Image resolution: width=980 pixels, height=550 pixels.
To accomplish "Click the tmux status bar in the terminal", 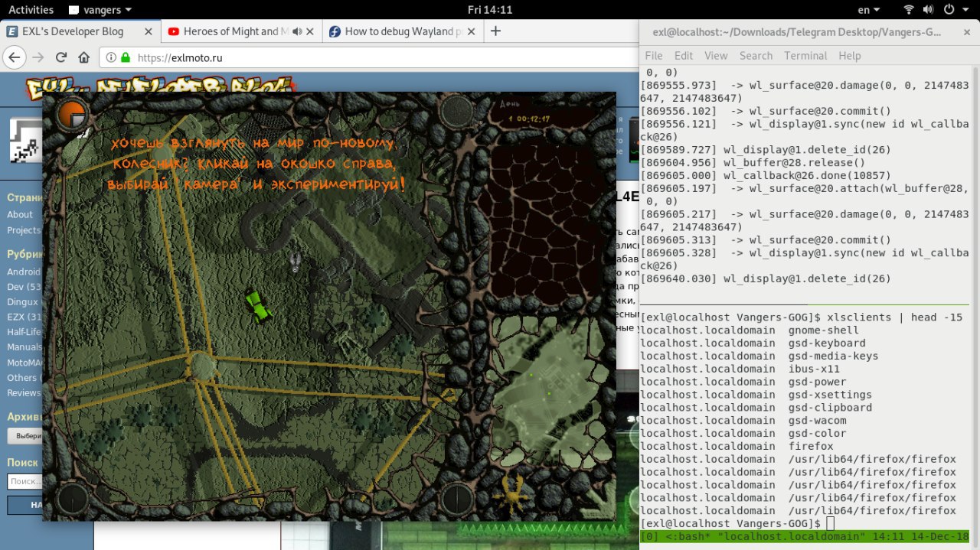I will click(805, 536).
